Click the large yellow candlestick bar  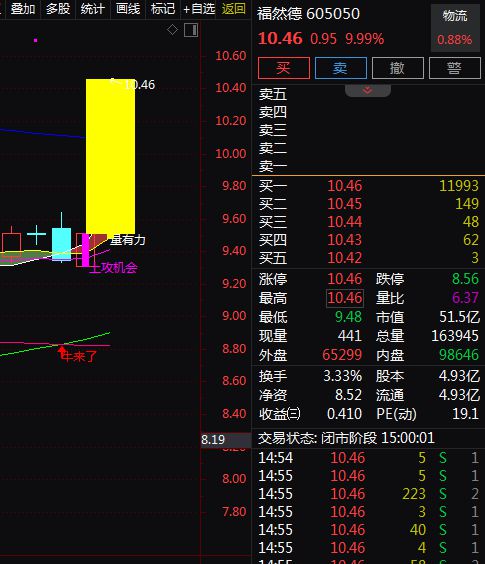tap(110, 156)
